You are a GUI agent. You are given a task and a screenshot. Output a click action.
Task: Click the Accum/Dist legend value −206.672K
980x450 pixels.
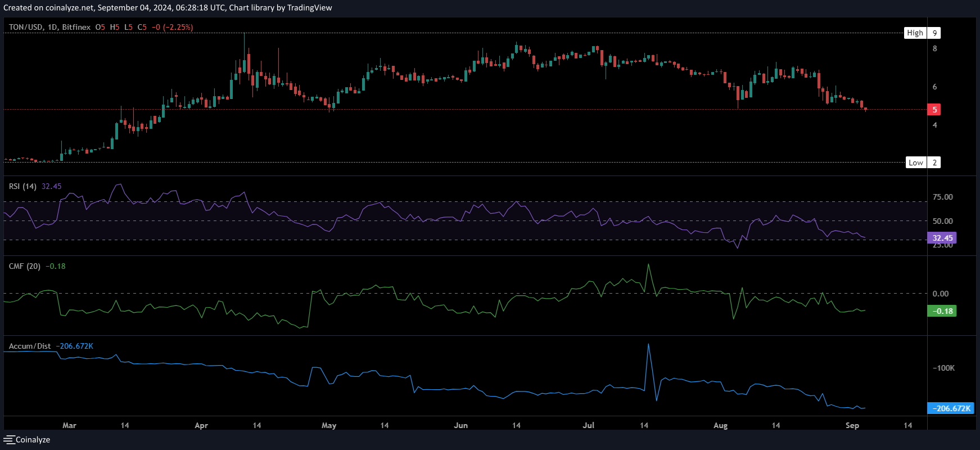pyautogui.click(x=75, y=346)
